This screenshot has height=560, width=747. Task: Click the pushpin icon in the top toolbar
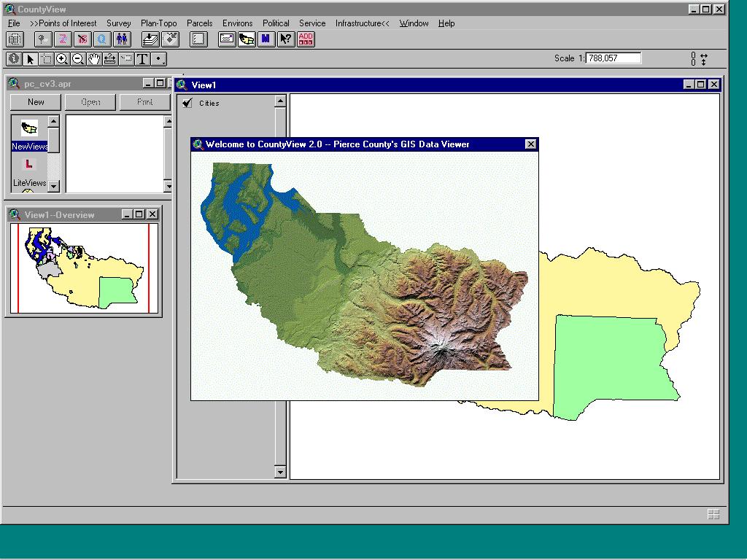(42, 39)
